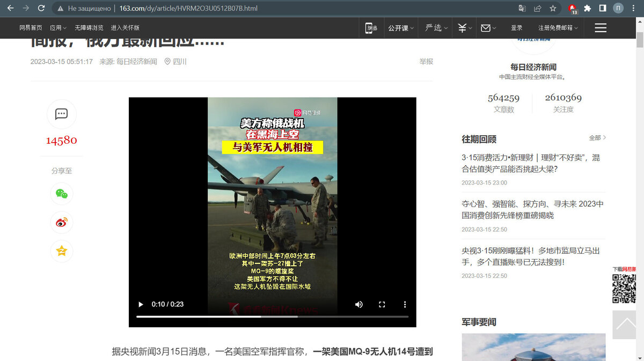Reload the page with the refresh icon

[x=41, y=8]
